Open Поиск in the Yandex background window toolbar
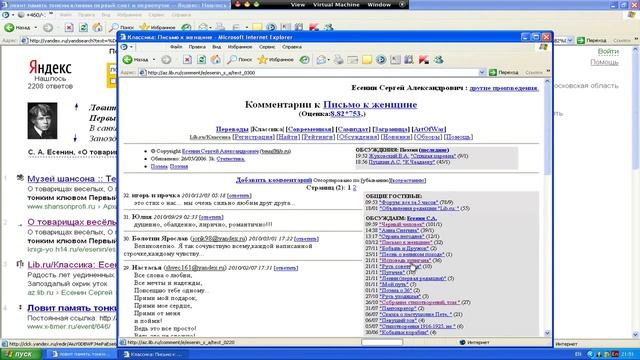Screen dimensions: 640x360 (122, 27)
